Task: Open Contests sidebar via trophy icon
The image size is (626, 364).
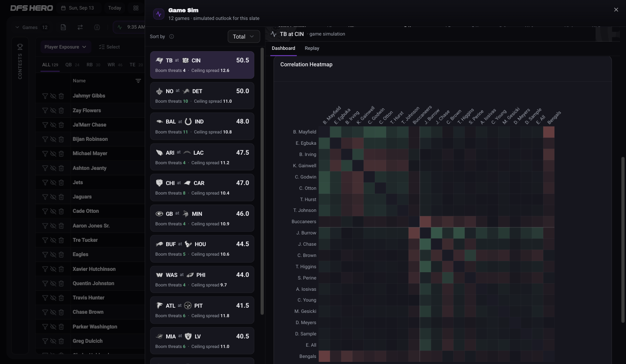Action: pos(20,47)
